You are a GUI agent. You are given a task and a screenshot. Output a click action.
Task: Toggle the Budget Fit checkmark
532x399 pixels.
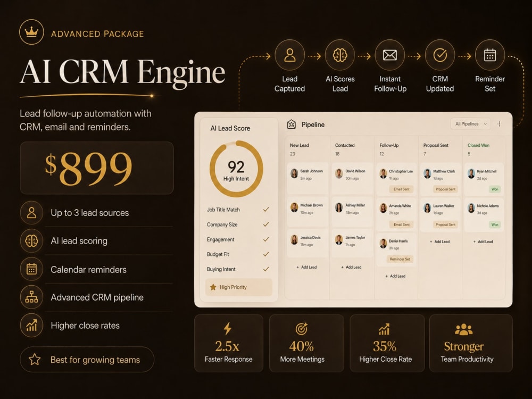[x=266, y=254]
